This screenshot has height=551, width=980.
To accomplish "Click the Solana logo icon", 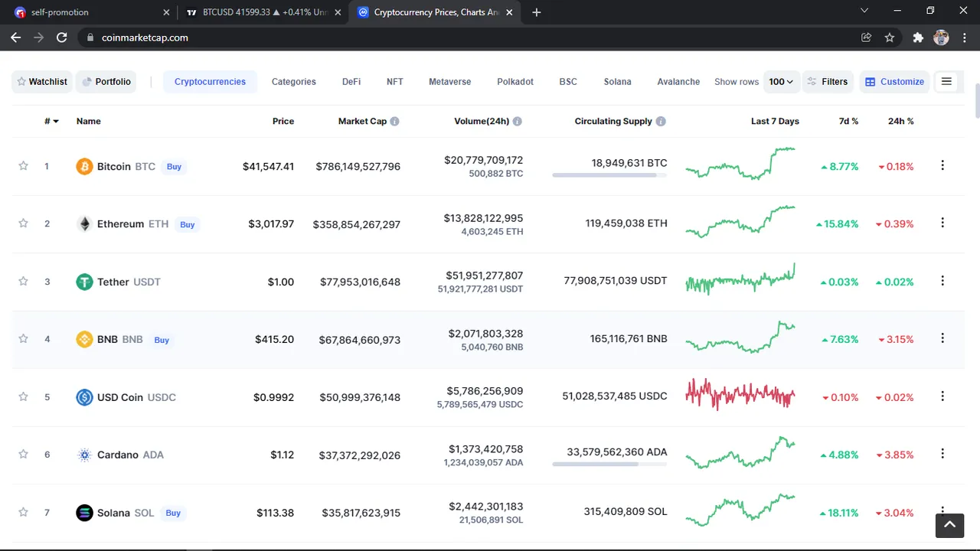I will pyautogui.click(x=84, y=513).
